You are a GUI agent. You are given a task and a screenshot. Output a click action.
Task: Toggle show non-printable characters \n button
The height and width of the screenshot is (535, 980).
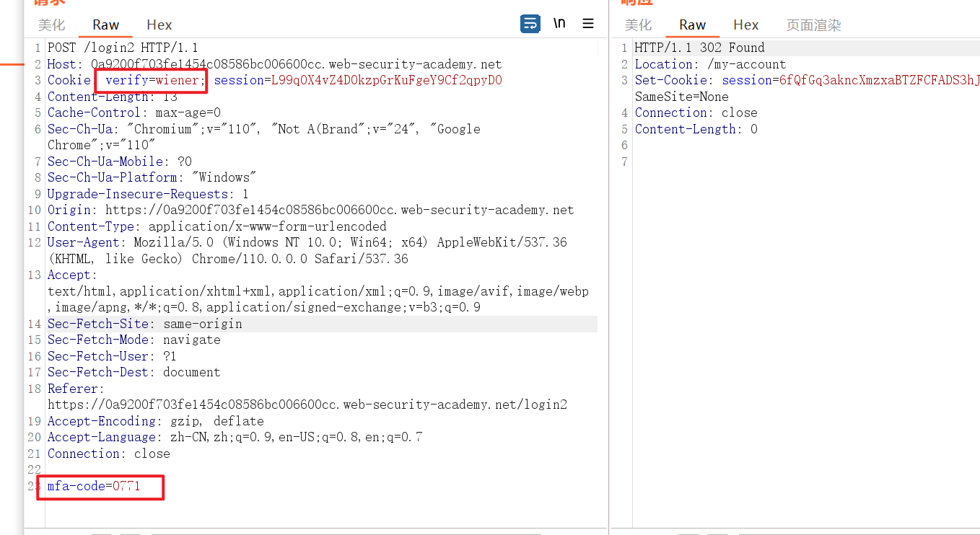click(x=559, y=24)
